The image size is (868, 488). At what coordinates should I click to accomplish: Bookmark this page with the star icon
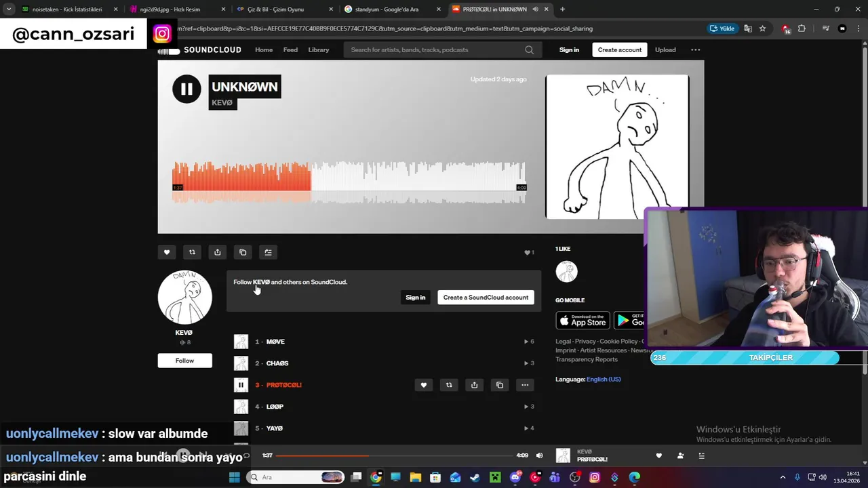763,28
